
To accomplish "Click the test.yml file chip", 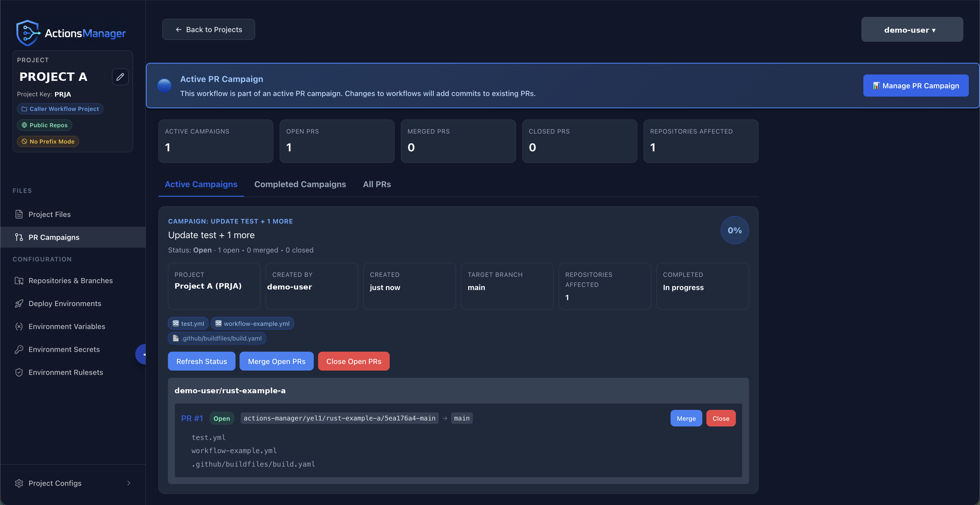I will click(188, 324).
